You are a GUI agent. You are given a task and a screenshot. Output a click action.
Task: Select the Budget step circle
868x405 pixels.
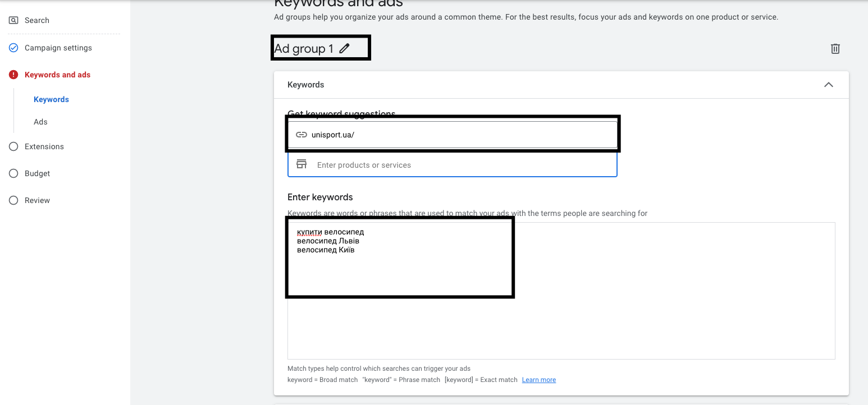(x=13, y=173)
